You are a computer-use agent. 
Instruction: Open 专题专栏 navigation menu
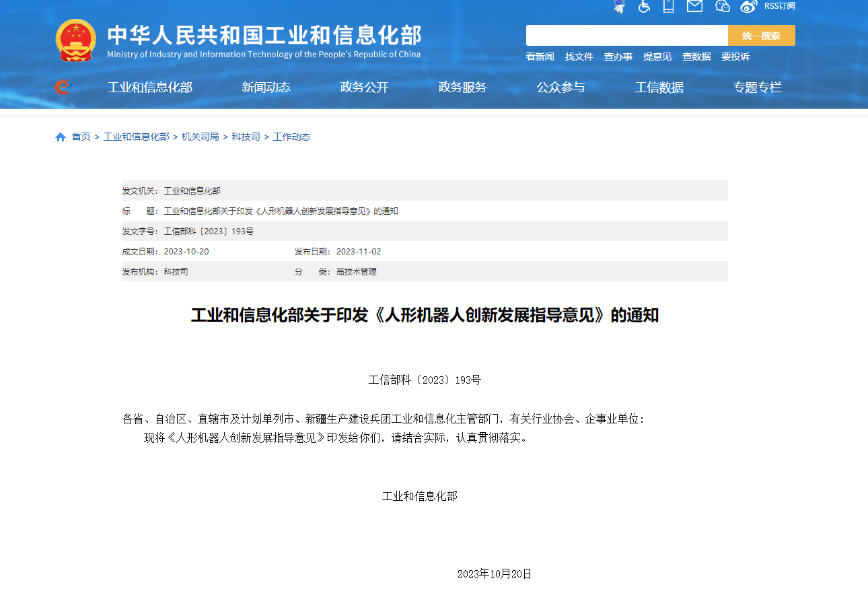point(757,87)
